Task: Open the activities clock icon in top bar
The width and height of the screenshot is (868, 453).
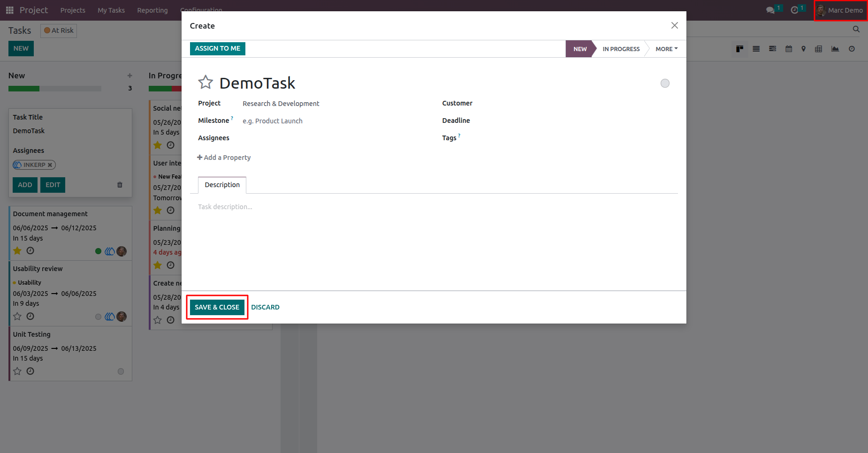Action: coord(794,10)
